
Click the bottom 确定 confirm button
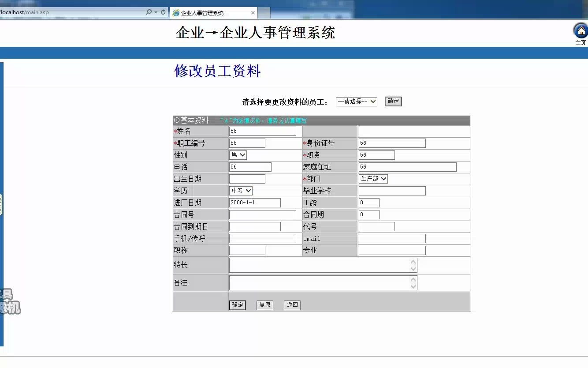click(237, 304)
